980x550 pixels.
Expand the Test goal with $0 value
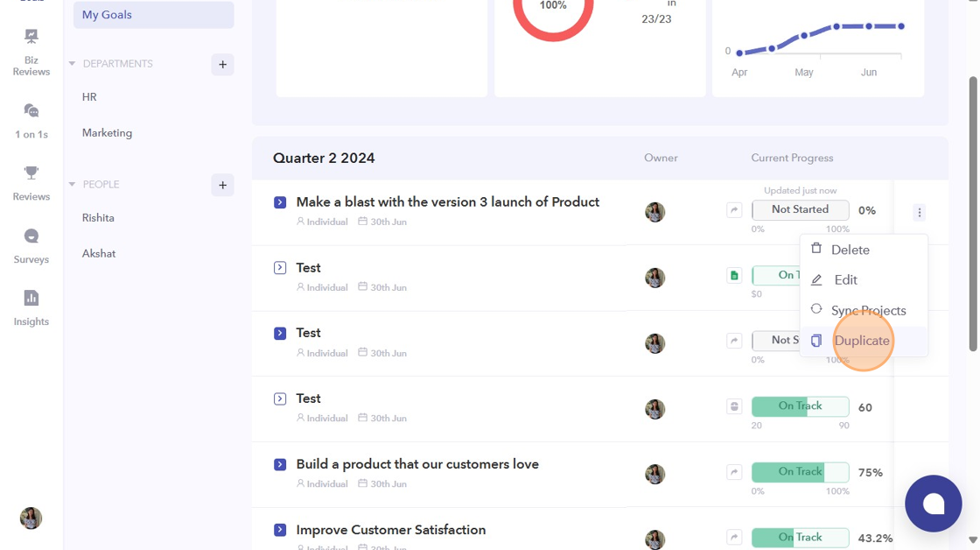coord(280,268)
